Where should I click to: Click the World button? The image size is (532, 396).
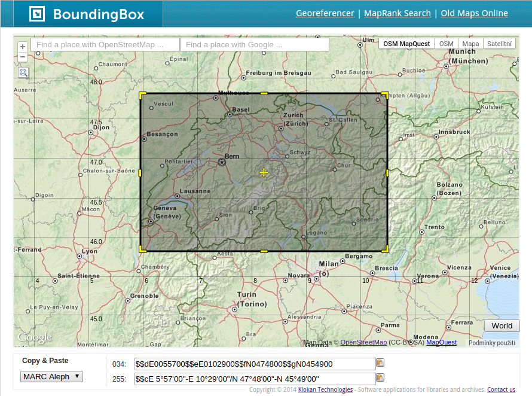click(x=502, y=325)
